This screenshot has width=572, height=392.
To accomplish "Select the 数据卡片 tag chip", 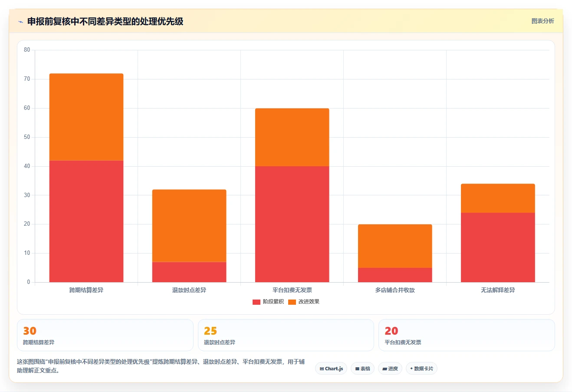I will coord(421,369).
